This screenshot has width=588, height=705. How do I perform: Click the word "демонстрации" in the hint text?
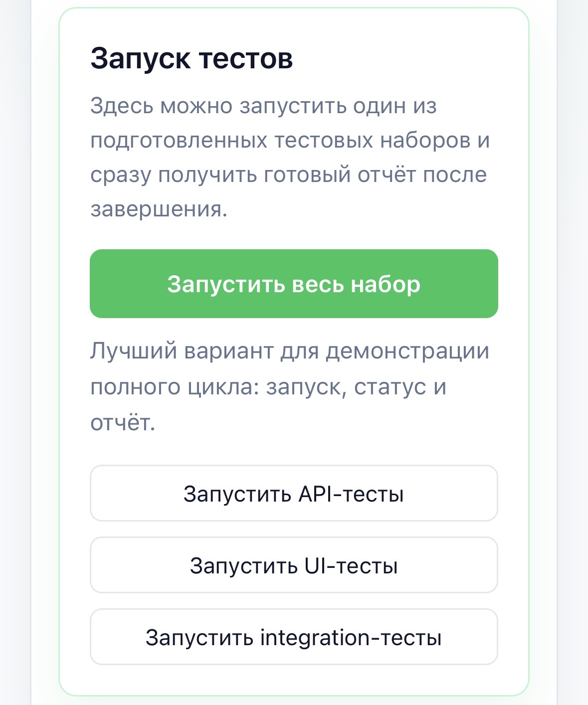pyautogui.click(x=407, y=351)
